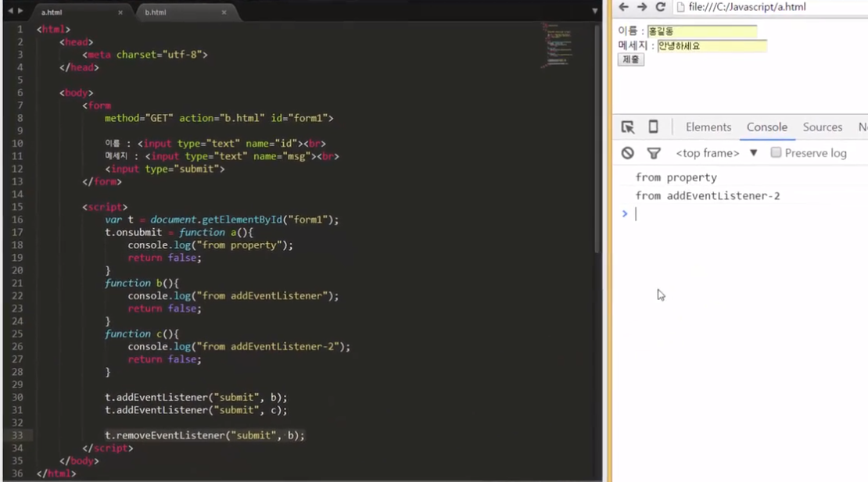Open console filter funnel icon
Screen dimensions: 868x482
click(654, 153)
